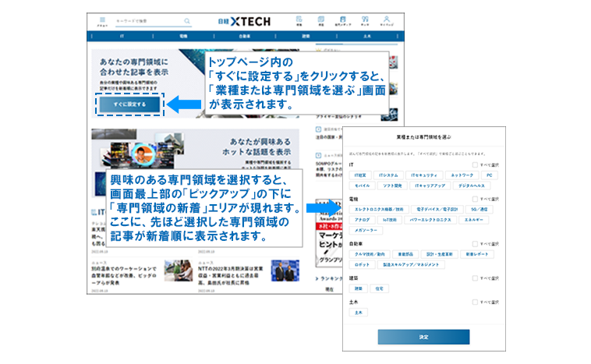Open the 雑誌 icon in the header
Image resolution: width=591 pixels, height=364 pixels.
320,21
